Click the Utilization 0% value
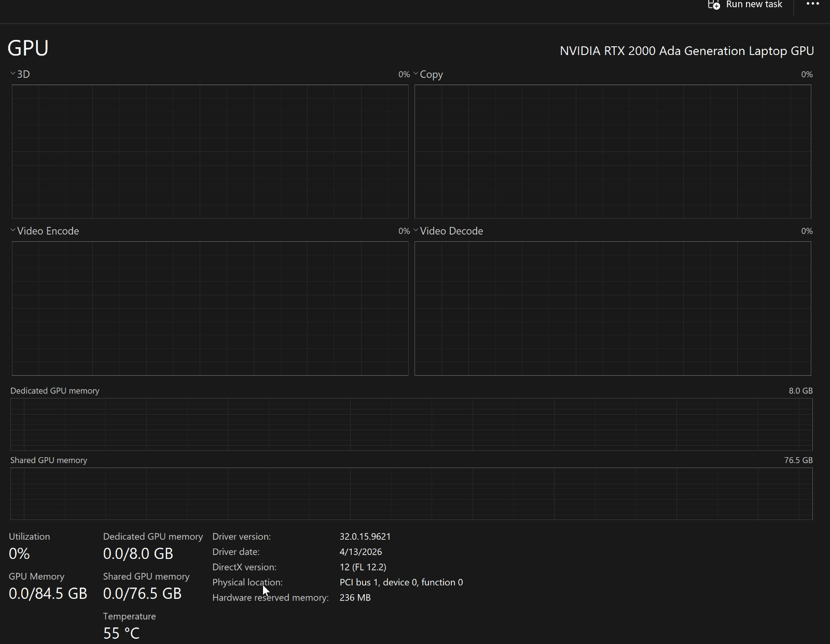This screenshot has width=830, height=644. tap(19, 554)
